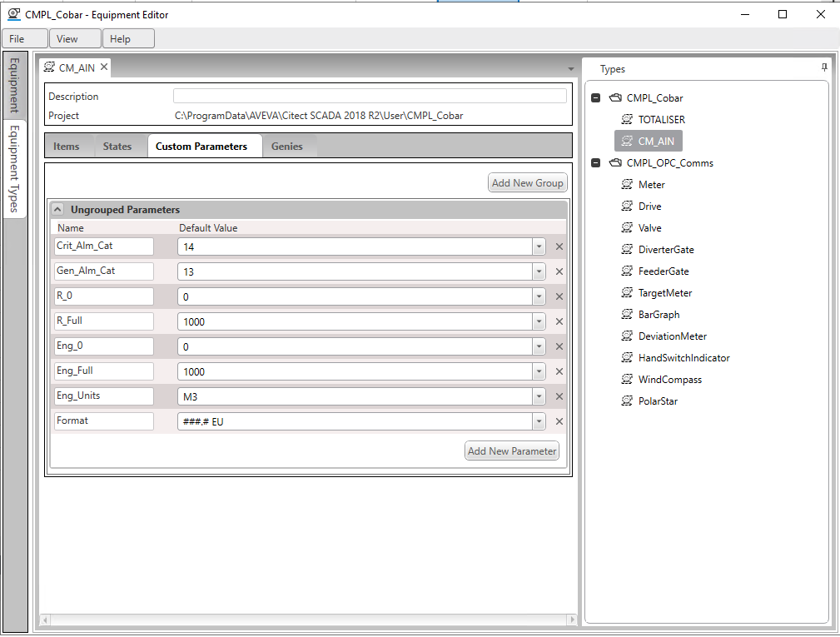Screen dimensions: 840x637
Task: Open the File menu
Action: (x=25, y=38)
